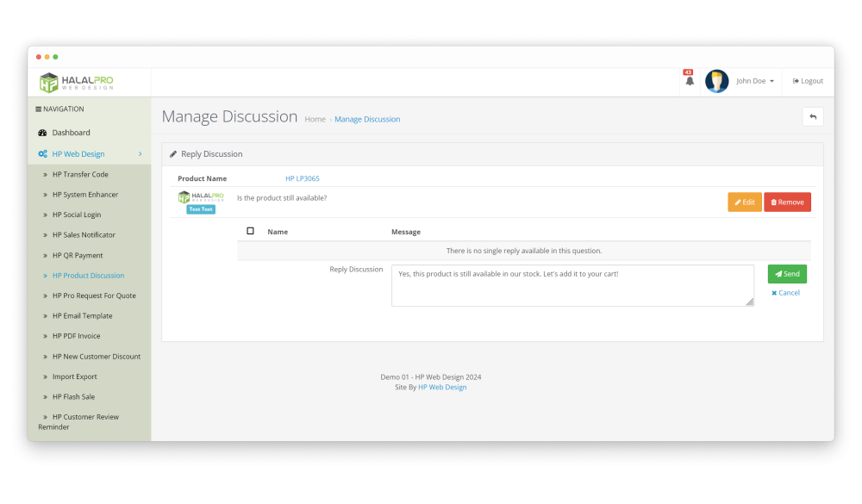This screenshot has width=862, height=504.
Task: Click the notification bell icon
Action: pyautogui.click(x=689, y=81)
